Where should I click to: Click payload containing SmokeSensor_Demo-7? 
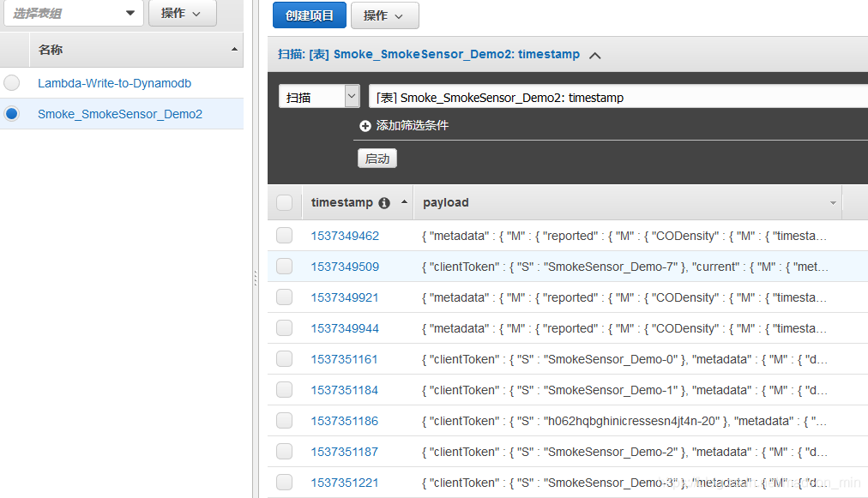[624, 267]
